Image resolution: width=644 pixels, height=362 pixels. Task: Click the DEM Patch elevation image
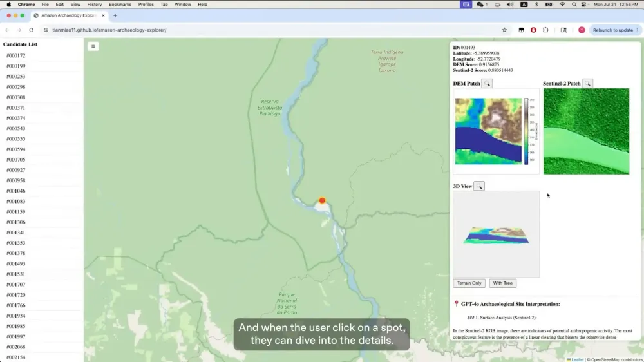point(488,131)
